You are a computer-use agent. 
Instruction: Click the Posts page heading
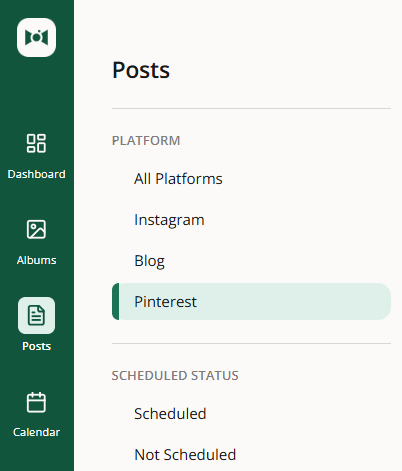[141, 70]
